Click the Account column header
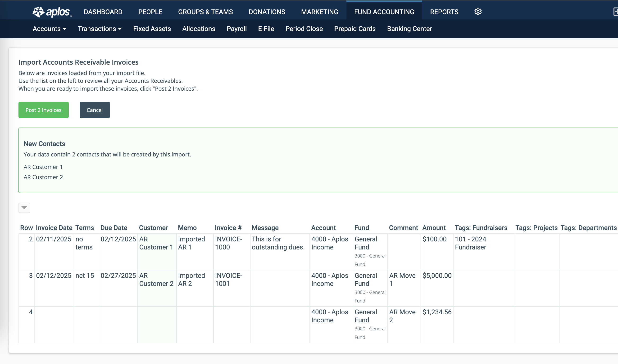618x364 pixels. pos(323,228)
